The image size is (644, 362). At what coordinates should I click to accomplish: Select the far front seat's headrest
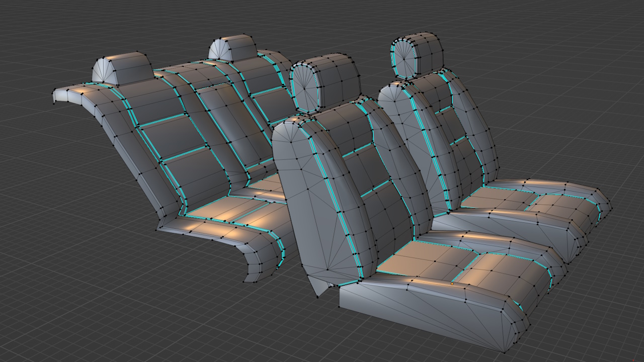pyautogui.click(x=417, y=56)
